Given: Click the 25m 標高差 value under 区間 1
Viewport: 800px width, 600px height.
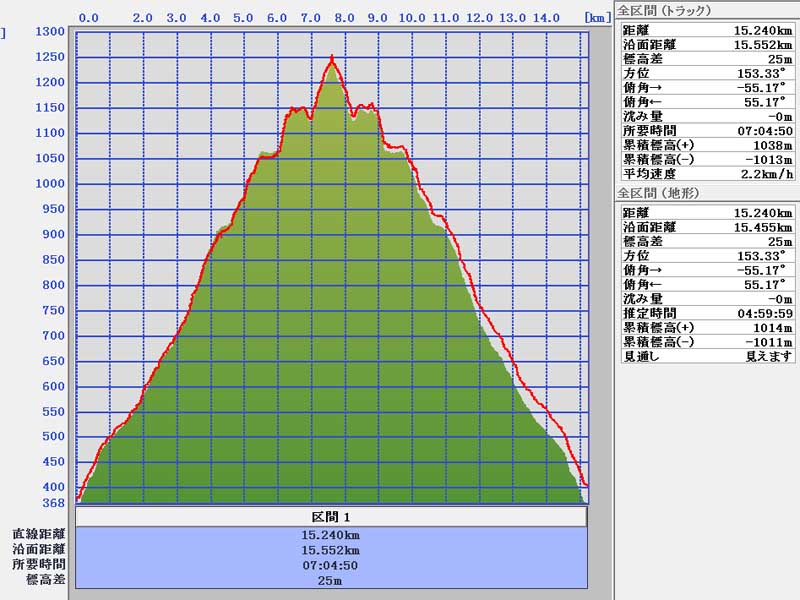Looking at the screenshot, I should click(331, 580).
